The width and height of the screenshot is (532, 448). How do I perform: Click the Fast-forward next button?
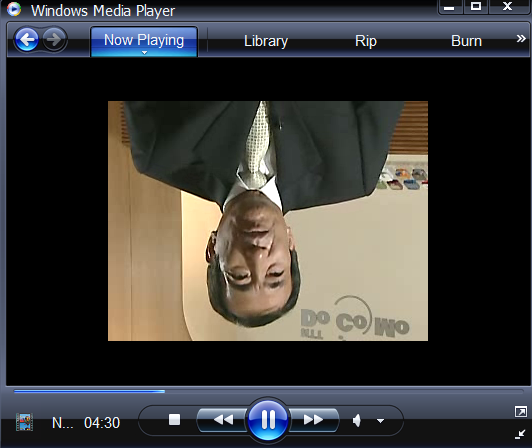pos(313,420)
